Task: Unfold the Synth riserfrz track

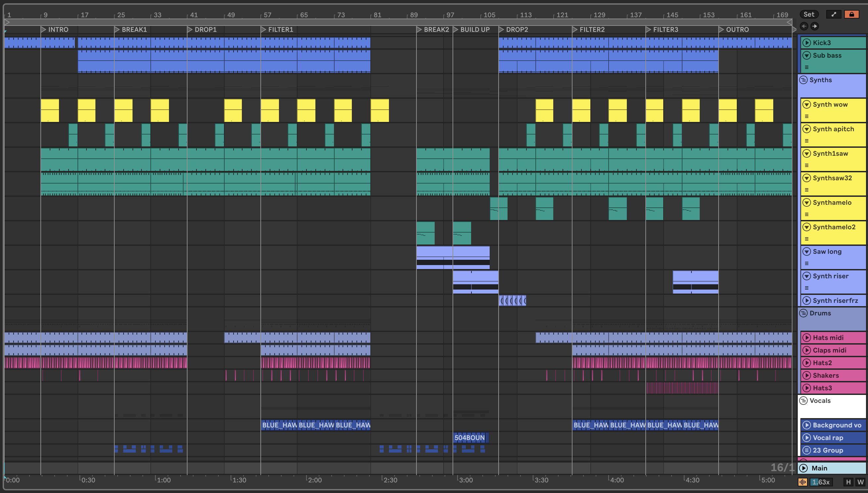Action: point(807,301)
